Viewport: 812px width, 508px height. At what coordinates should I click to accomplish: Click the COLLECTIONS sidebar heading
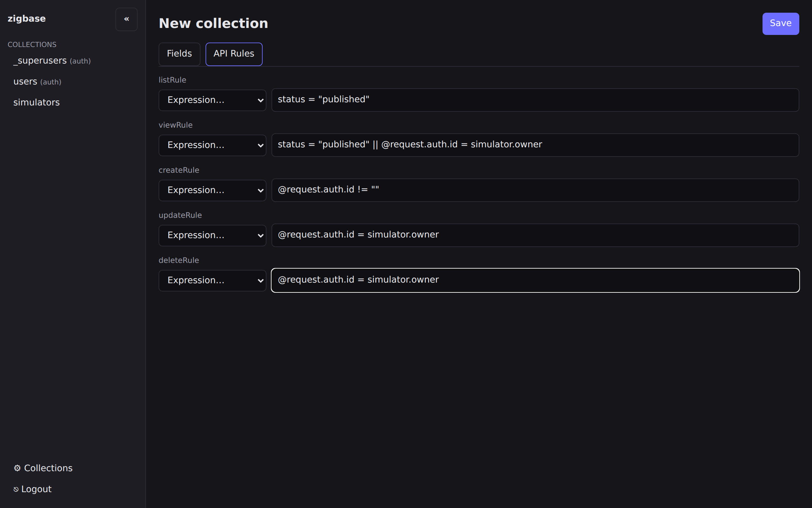click(32, 44)
